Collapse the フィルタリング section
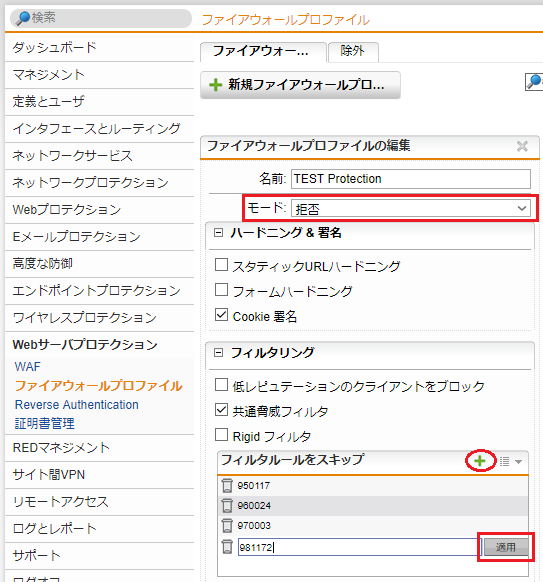The width and height of the screenshot is (543, 582). pos(219,353)
